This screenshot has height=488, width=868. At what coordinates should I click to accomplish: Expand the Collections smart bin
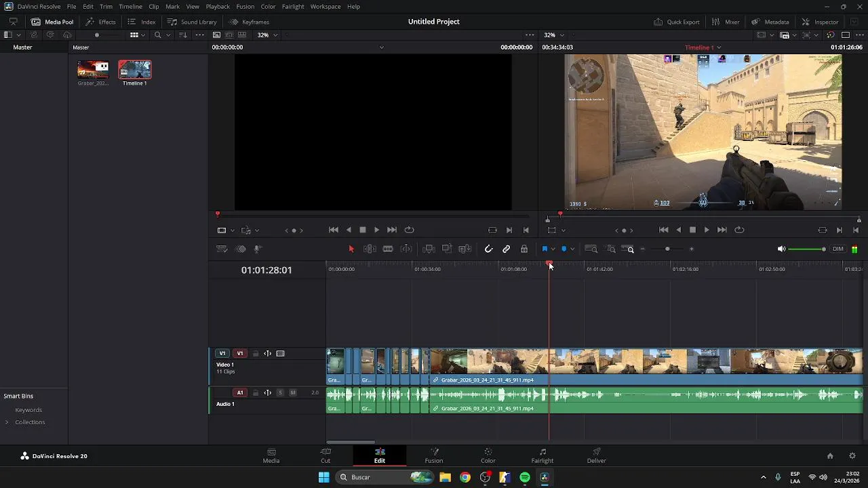coord(7,422)
